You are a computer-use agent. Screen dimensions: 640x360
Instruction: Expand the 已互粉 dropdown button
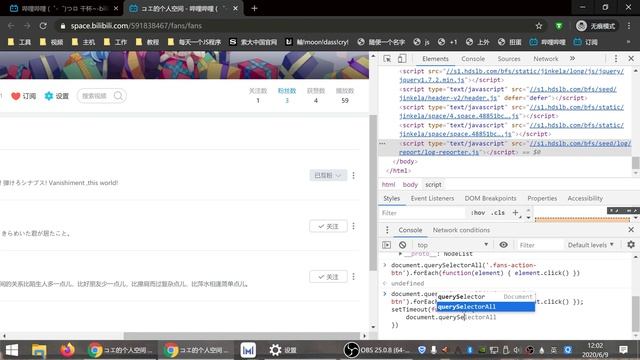(327, 176)
